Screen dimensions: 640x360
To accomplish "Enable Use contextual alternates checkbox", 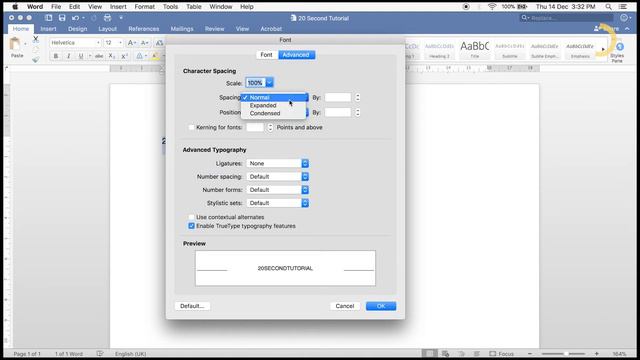I will point(191,217).
